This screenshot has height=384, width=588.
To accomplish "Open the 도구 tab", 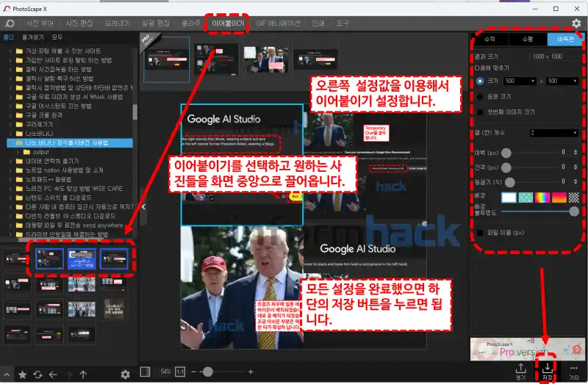I will (342, 23).
